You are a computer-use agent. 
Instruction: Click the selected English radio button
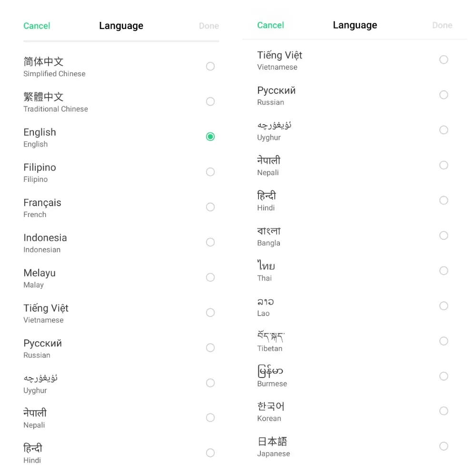point(210,137)
